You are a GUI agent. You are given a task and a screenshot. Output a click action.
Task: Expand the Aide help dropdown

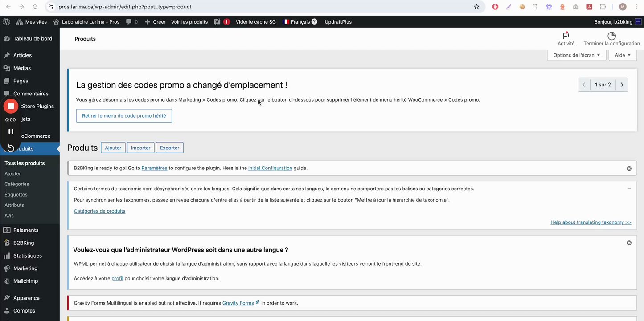[623, 55]
